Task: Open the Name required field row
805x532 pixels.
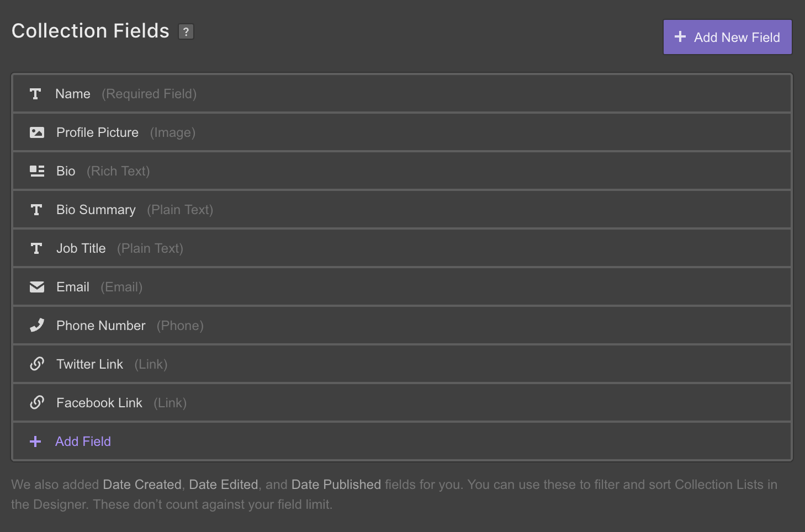Action: (402, 94)
